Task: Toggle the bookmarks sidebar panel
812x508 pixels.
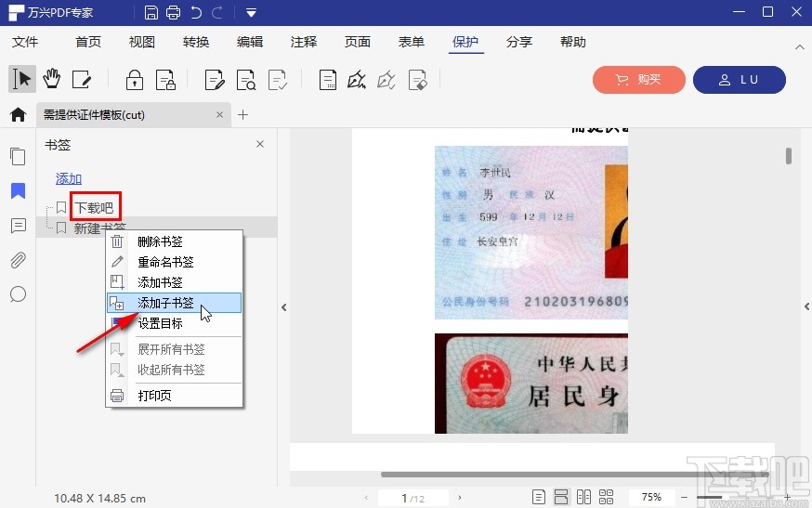Action: 18,190
